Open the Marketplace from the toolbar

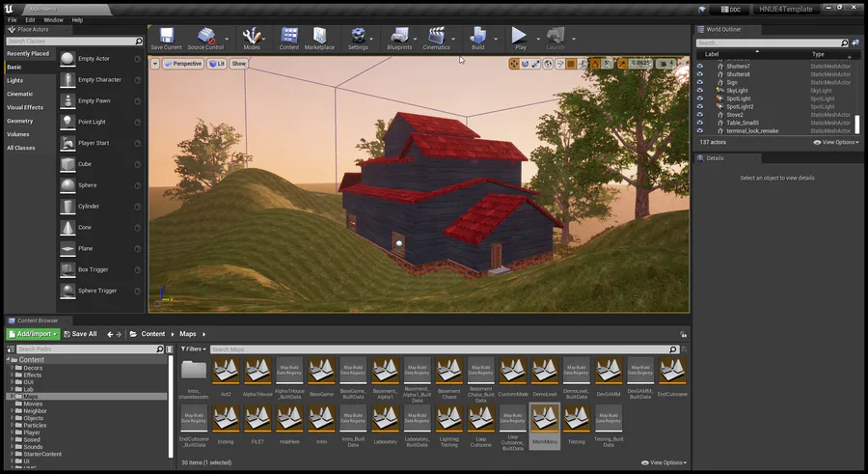(319, 37)
